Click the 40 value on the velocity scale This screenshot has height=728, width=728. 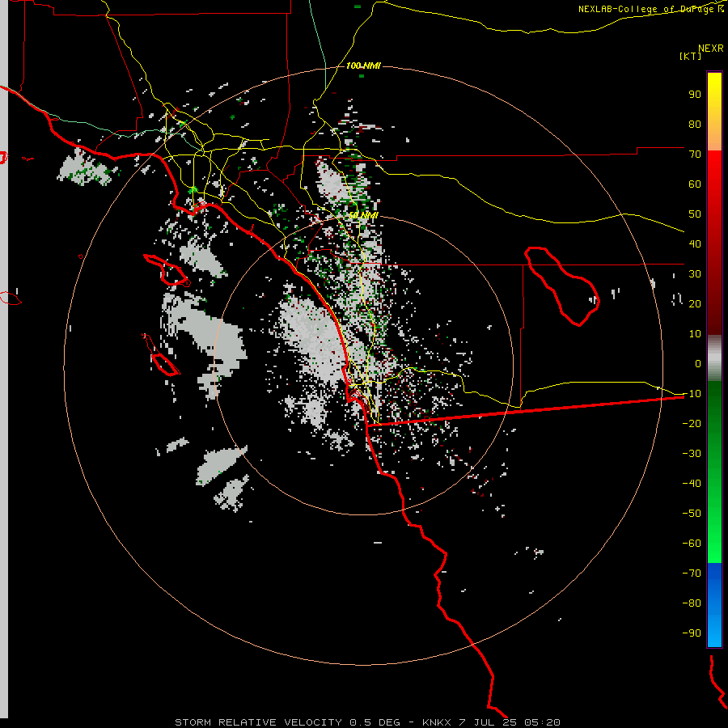coord(695,243)
